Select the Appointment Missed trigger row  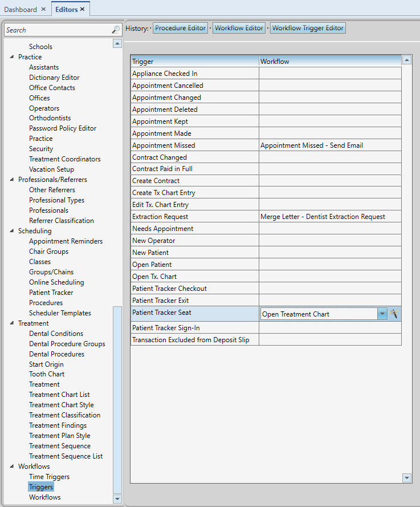coord(266,145)
